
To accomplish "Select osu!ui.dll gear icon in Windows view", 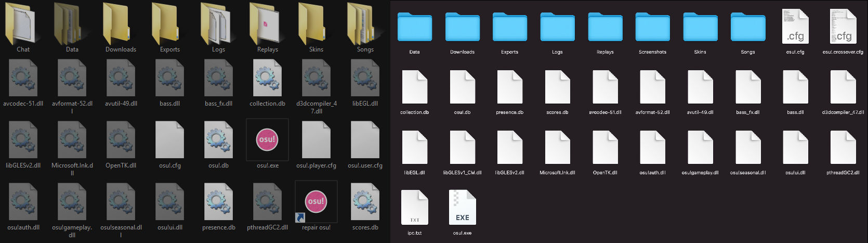I will pos(170,202).
